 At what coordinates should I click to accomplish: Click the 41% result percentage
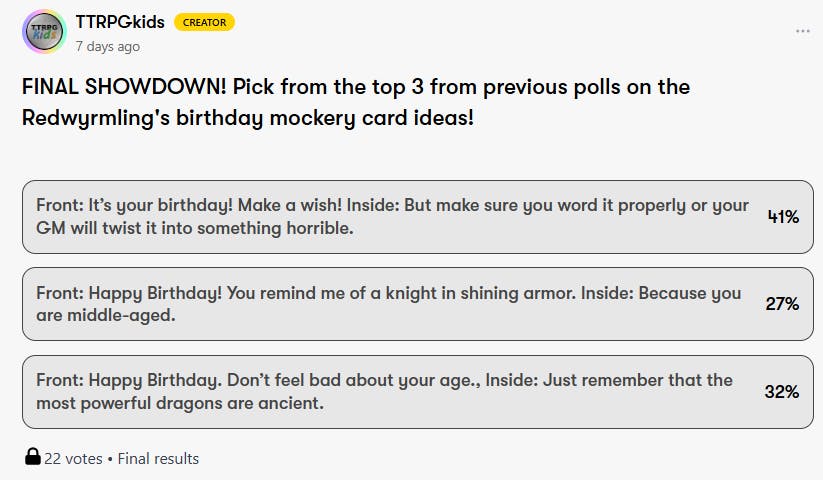pyautogui.click(x=782, y=216)
